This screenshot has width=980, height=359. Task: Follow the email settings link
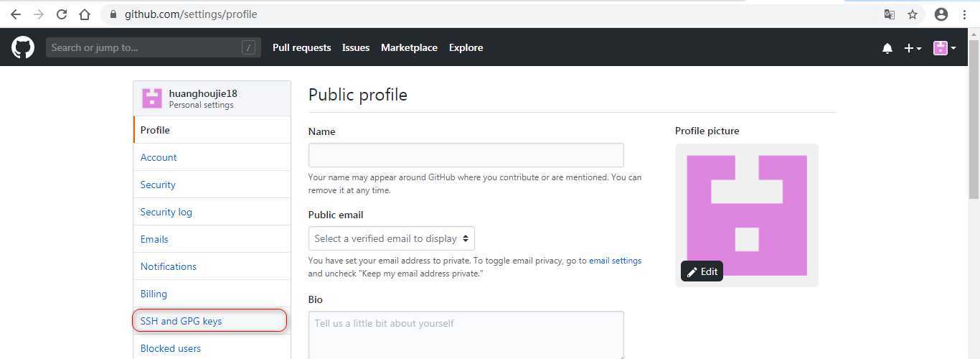click(615, 261)
